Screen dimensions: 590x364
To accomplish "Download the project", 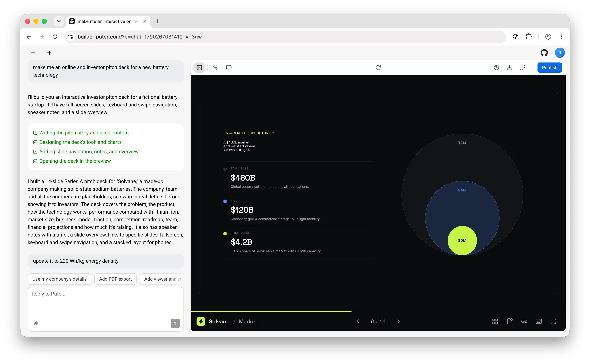I will [x=509, y=68].
